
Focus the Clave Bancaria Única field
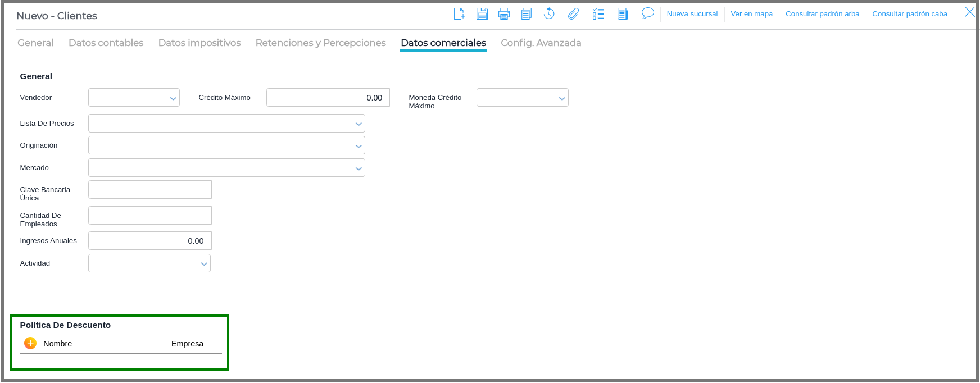tap(150, 190)
